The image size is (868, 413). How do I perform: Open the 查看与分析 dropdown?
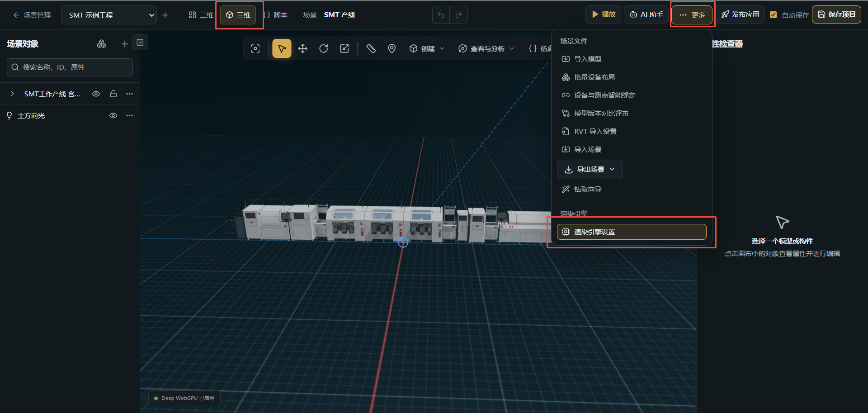click(486, 48)
